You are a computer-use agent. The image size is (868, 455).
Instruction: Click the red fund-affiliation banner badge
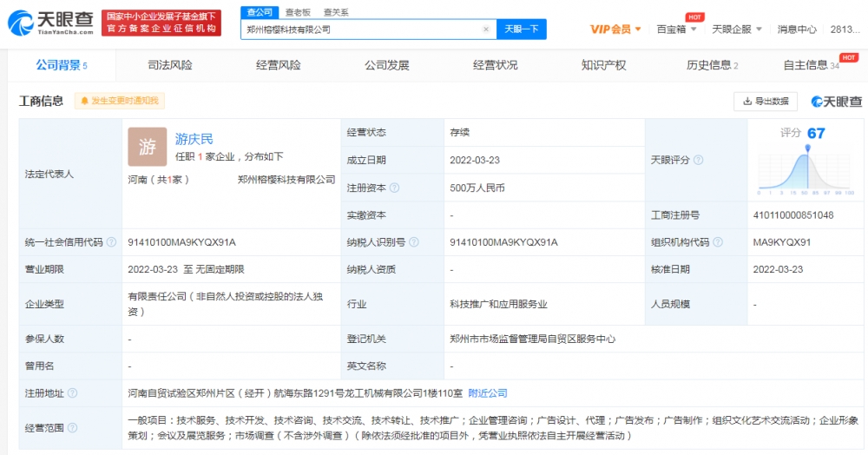(x=161, y=23)
